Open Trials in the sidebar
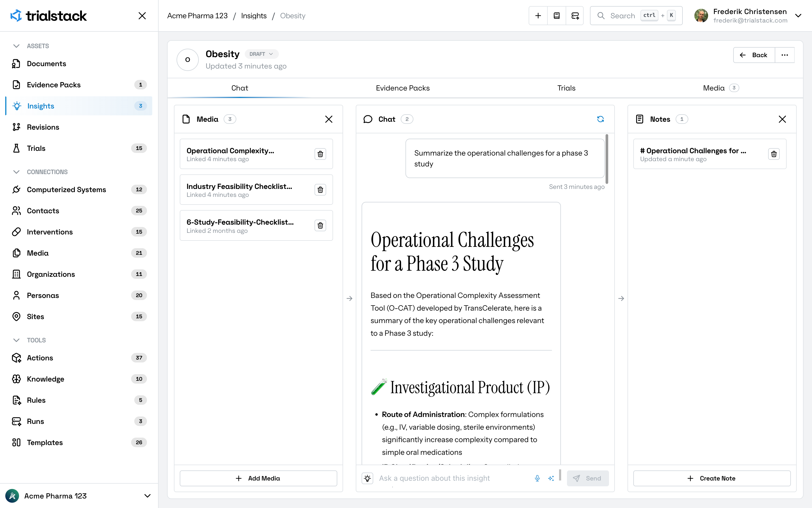The width and height of the screenshot is (812, 508). (x=79, y=148)
